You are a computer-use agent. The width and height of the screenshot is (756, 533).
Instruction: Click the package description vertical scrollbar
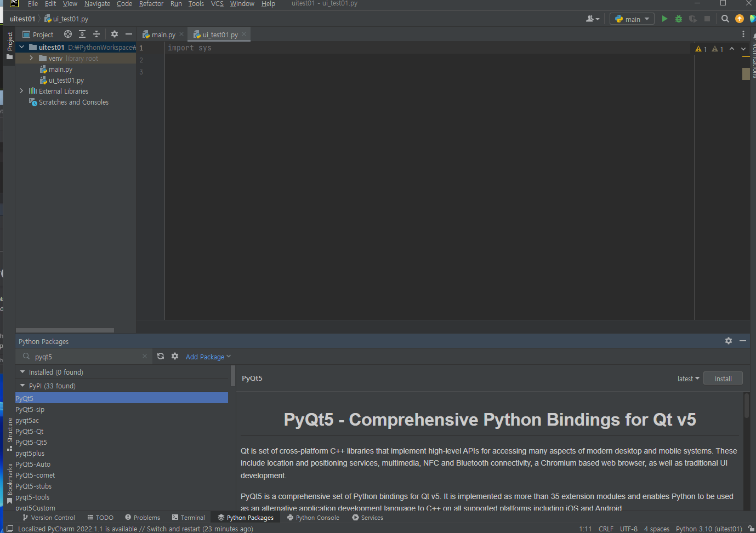tap(746, 406)
